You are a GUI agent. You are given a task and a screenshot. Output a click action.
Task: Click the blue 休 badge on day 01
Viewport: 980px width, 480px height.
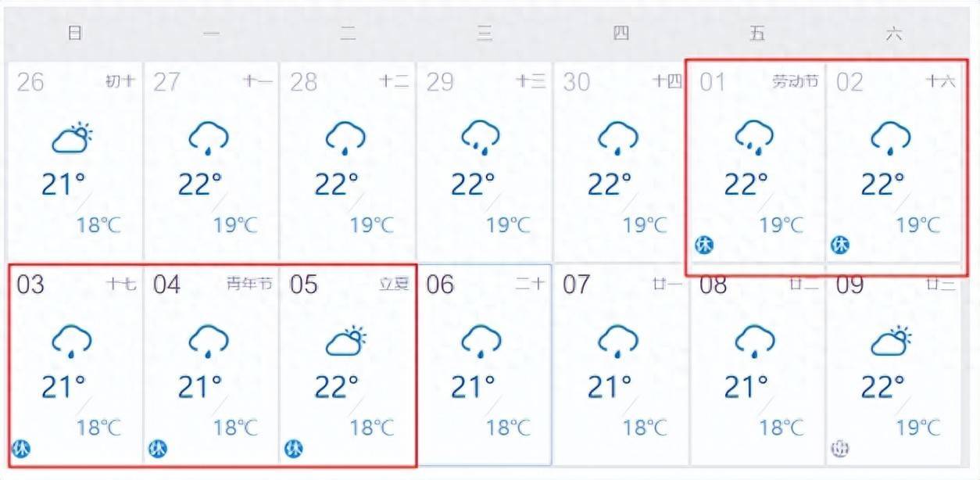704,245
